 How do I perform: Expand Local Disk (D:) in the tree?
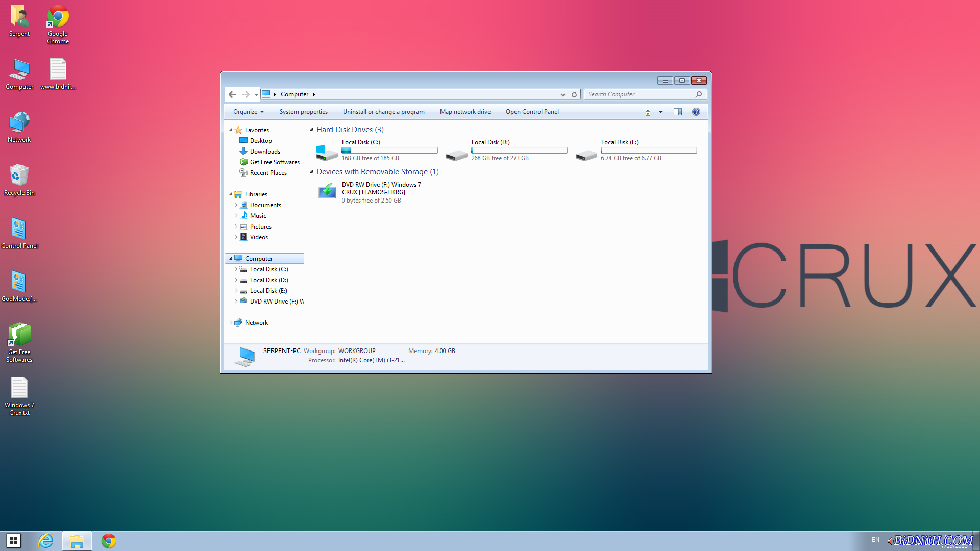(236, 280)
